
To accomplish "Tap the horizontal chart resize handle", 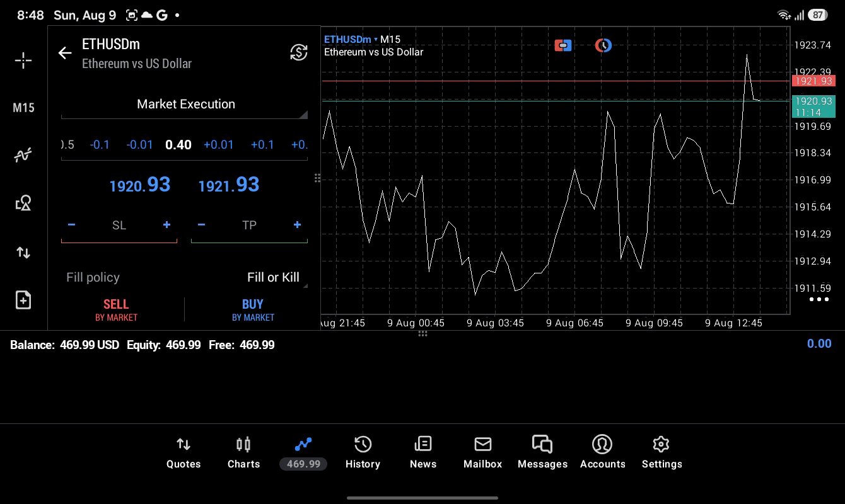I will 422,333.
